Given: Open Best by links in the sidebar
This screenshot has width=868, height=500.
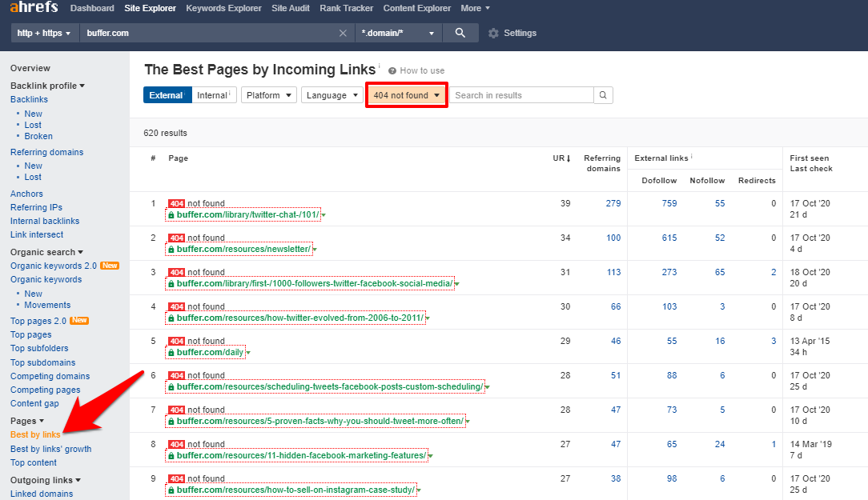Looking at the screenshot, I should [x=35, y=434].
